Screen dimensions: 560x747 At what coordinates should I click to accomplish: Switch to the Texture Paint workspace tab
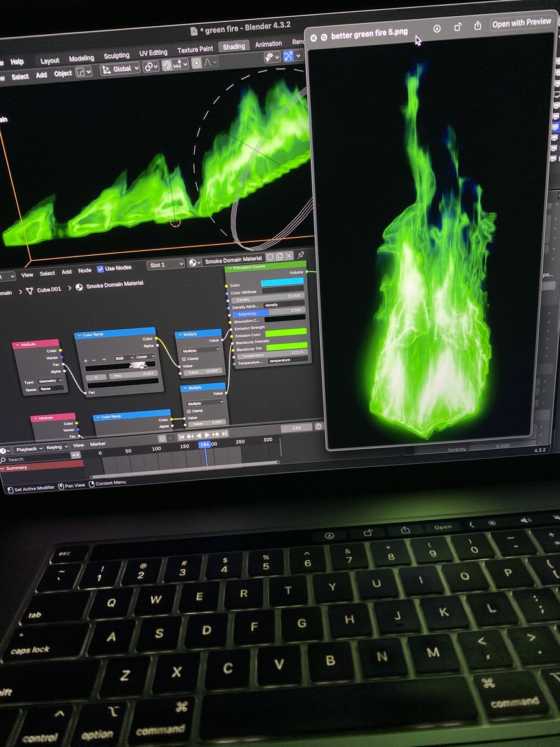coord(195,50)
